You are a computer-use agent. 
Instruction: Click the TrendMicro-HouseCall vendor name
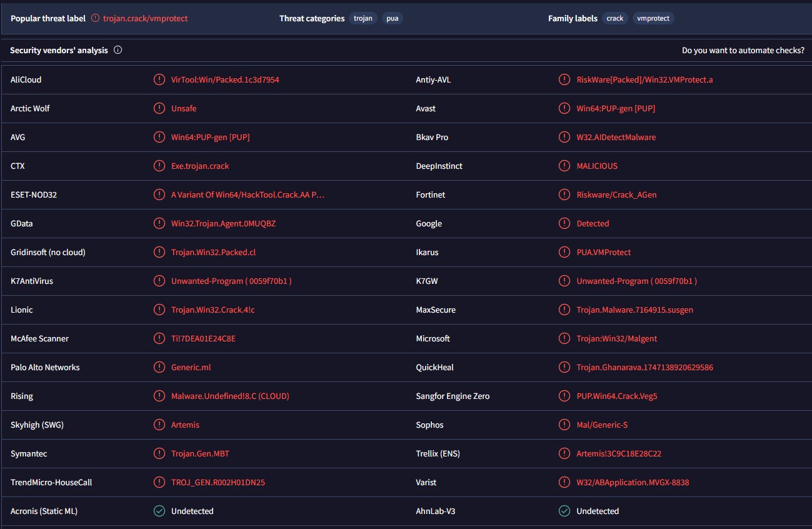point(51,482)
